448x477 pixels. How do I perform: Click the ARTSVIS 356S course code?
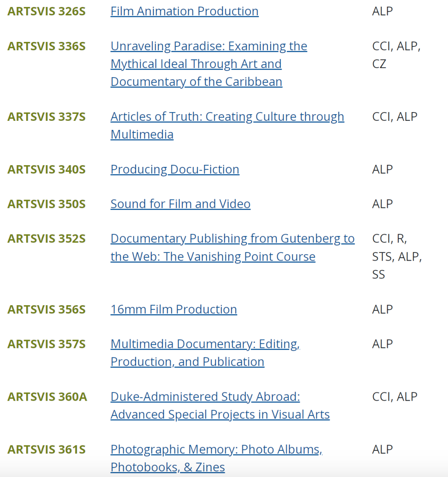[x=46, y=309]
